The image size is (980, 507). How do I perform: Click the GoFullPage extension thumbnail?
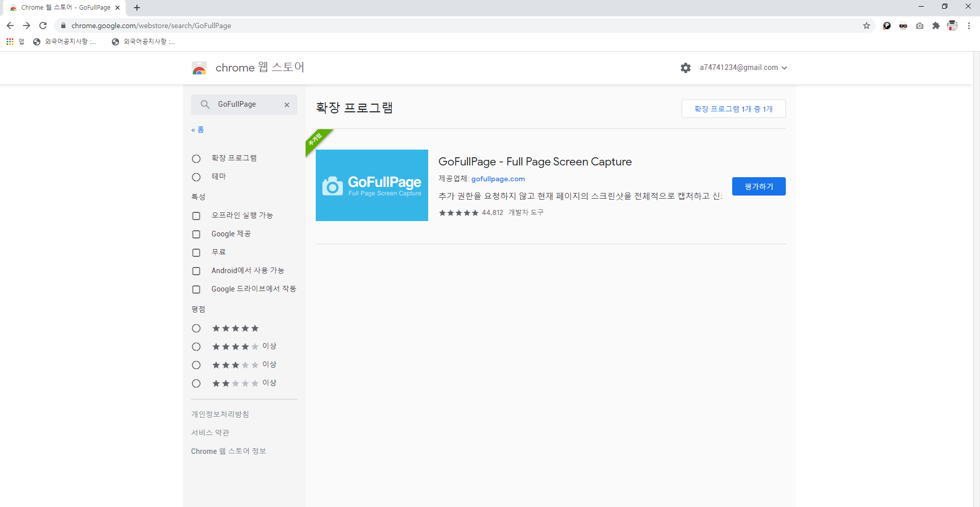(372, 185)
